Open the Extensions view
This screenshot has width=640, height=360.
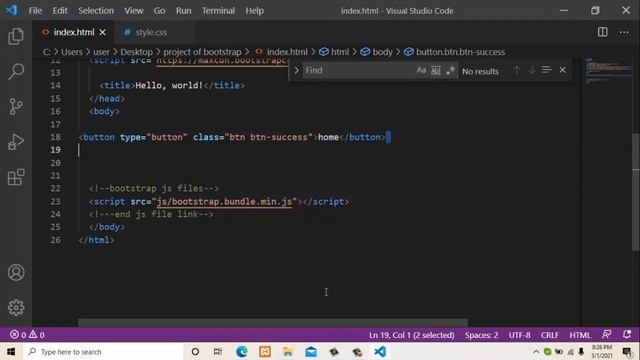click(16, 177)
